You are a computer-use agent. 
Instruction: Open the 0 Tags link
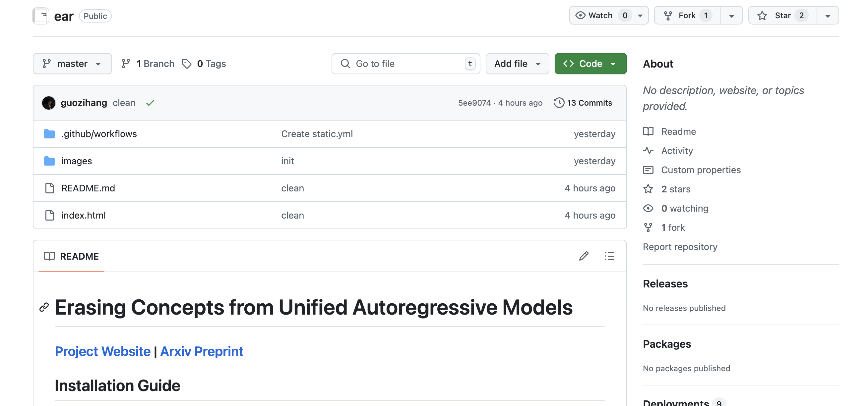[x=204, y=64]
